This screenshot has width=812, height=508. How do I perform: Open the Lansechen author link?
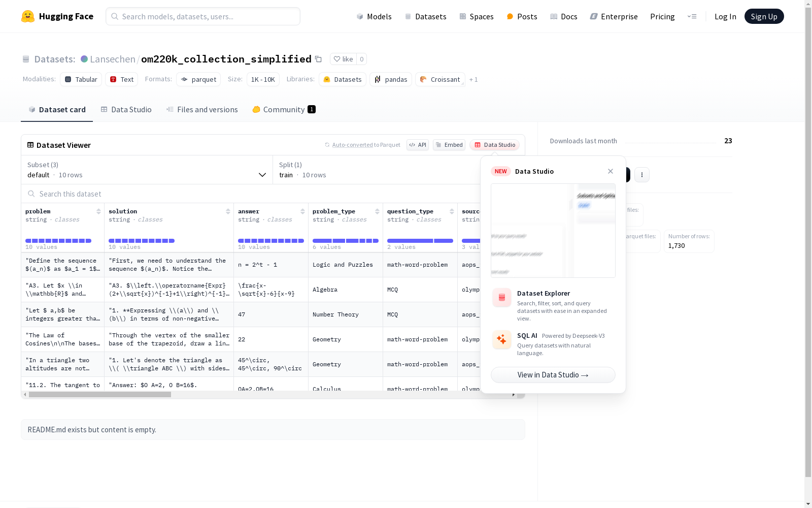click(113, 59)
